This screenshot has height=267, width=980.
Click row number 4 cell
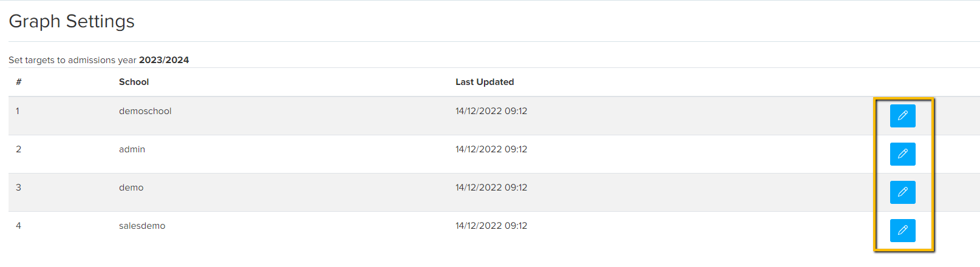click(x=18, y=226)
